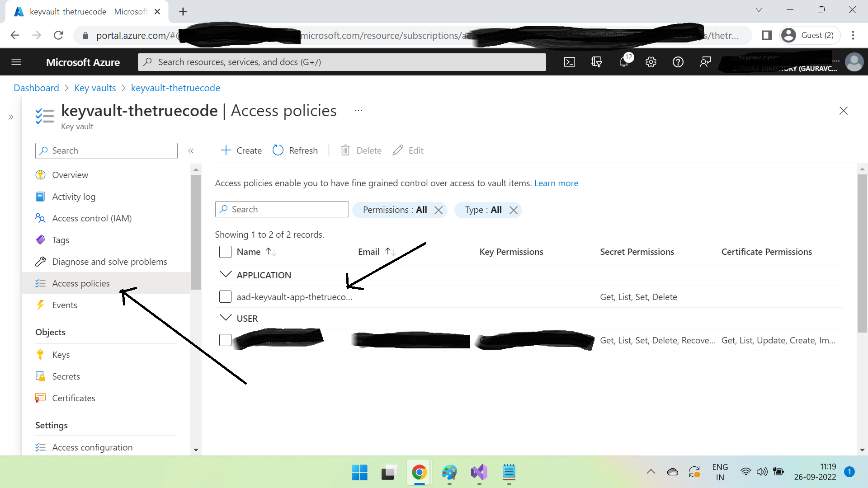Create a new access policy
Viewport: 868px width, 488px height.
241,150
